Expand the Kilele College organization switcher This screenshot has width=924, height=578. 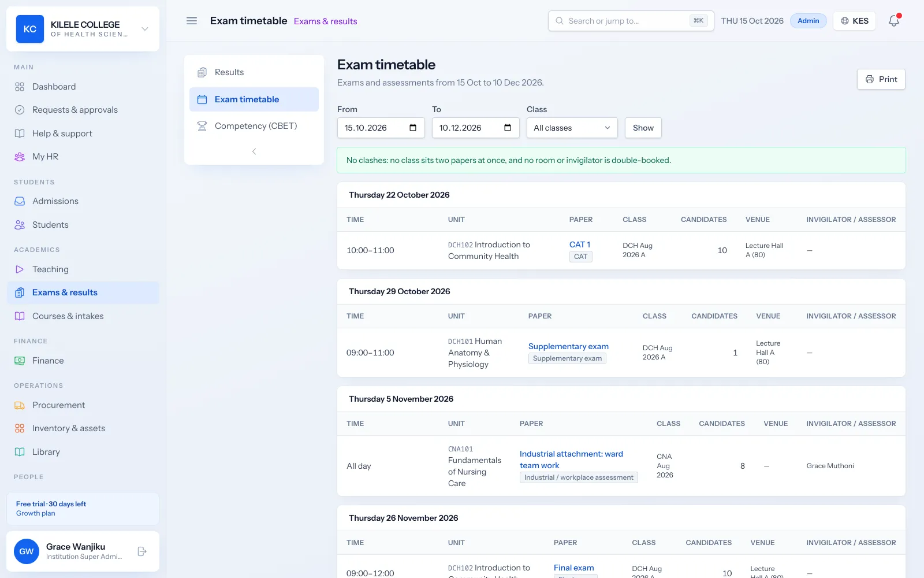click(x=83, y=29)
